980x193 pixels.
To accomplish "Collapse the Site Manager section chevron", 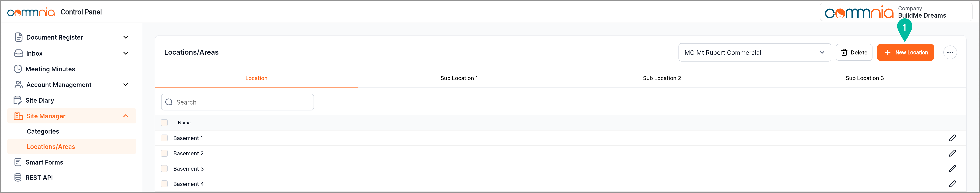I will (125, 116).
